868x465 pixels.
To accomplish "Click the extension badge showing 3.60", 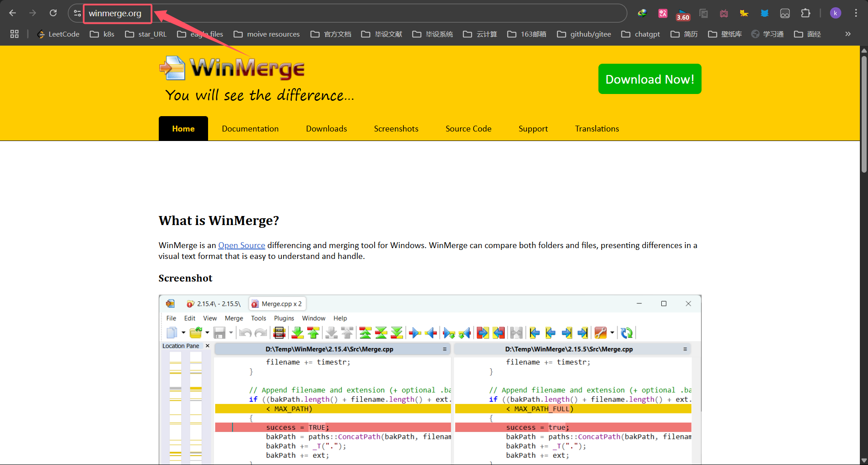I will (x=683, y=14).
